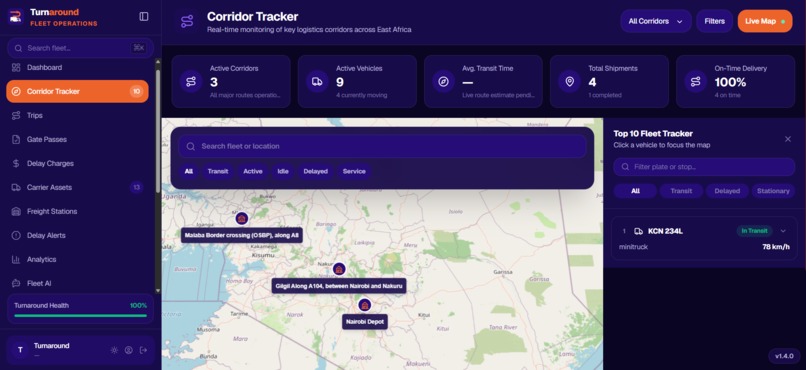806x370 pixels.
Task: Click the Total Shipments pin icon
Action: (570, 82)
